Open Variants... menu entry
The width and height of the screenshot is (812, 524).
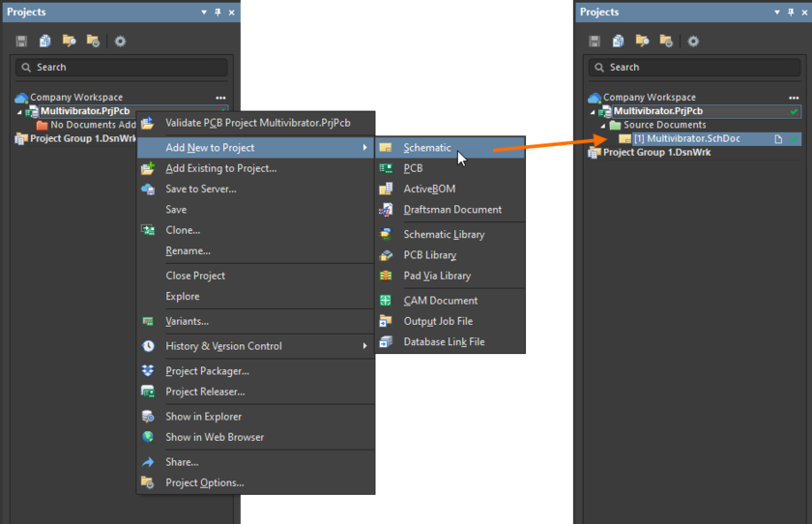256,321
